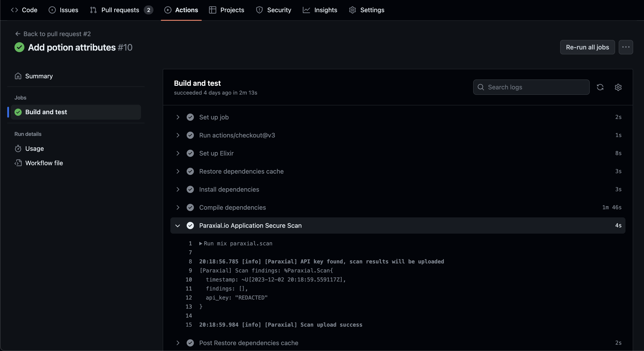Open the three-dot workflow options menu
The image size is (644, 351).
click(x=626, y=47)
